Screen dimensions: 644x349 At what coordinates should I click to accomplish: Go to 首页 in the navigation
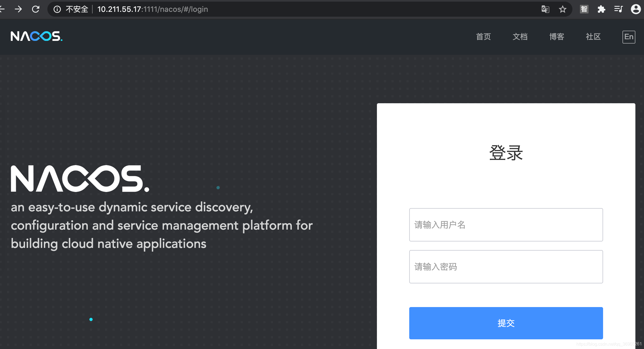484,37
